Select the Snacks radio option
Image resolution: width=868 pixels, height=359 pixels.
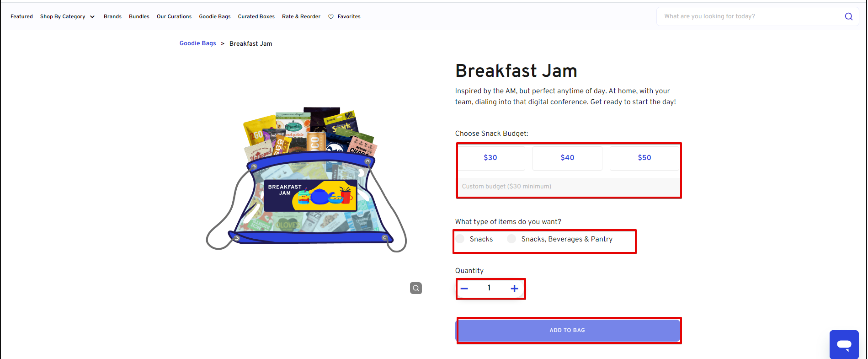(x=460, y=239)
